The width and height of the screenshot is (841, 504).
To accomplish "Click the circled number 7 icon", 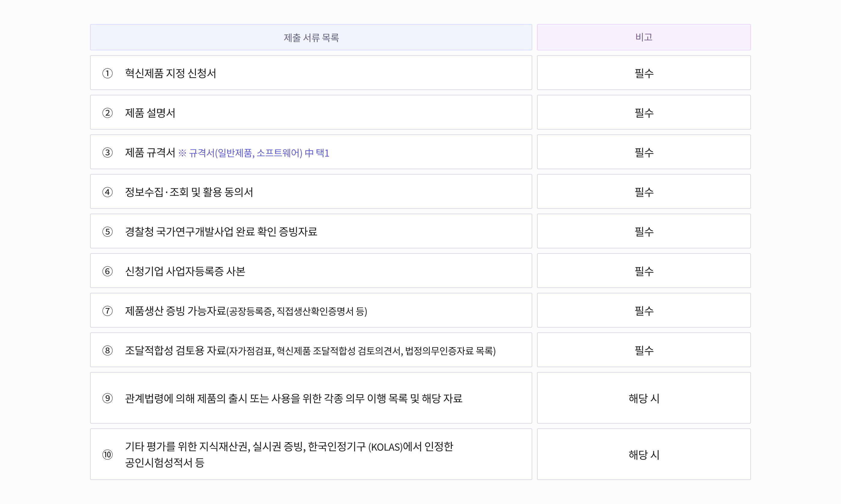I will click(x=108, y=311).
